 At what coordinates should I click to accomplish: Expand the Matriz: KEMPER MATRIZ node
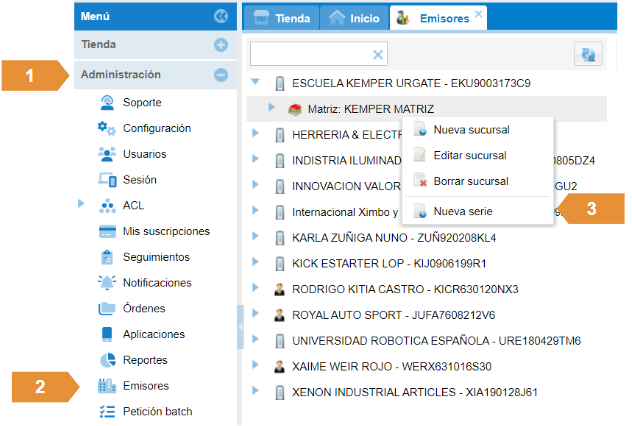coord(270,108)
